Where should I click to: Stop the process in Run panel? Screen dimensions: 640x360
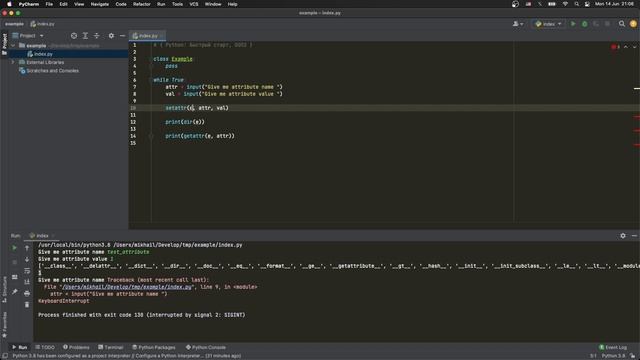14,262
